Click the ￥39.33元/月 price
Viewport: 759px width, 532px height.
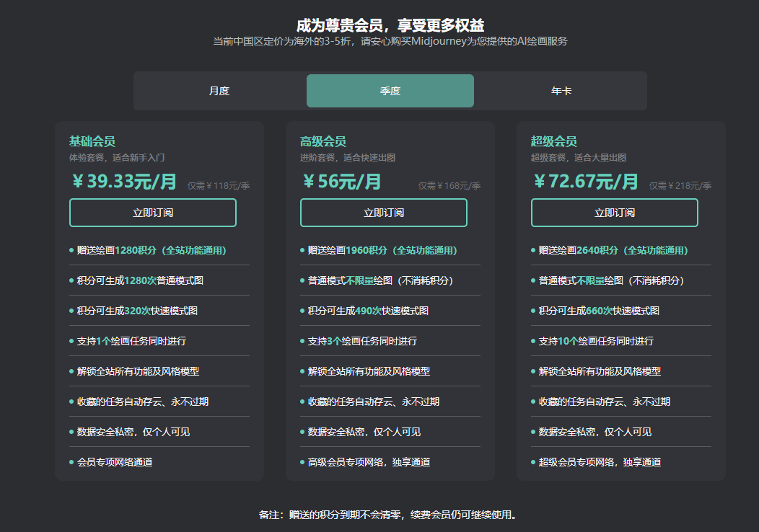124,182
